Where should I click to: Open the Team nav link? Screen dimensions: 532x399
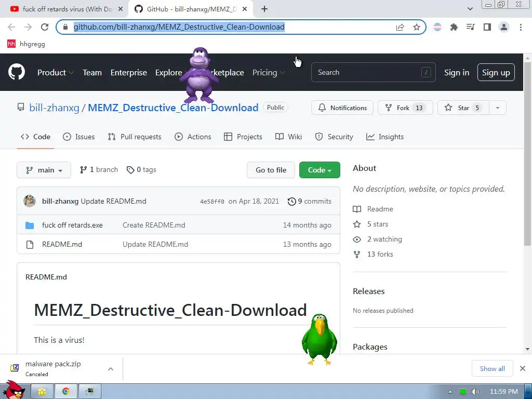pos(92,72)
